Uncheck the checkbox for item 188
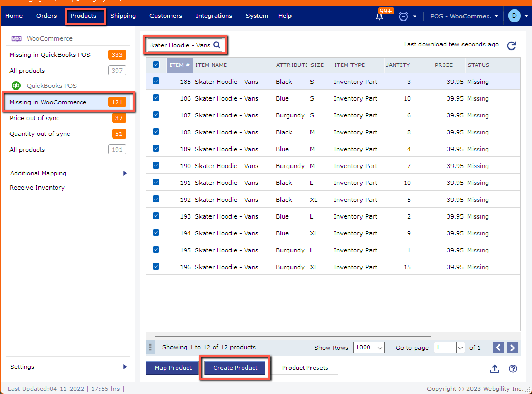Image resolution: width=532 pixels, height=394 pixels. coord(156,132)
